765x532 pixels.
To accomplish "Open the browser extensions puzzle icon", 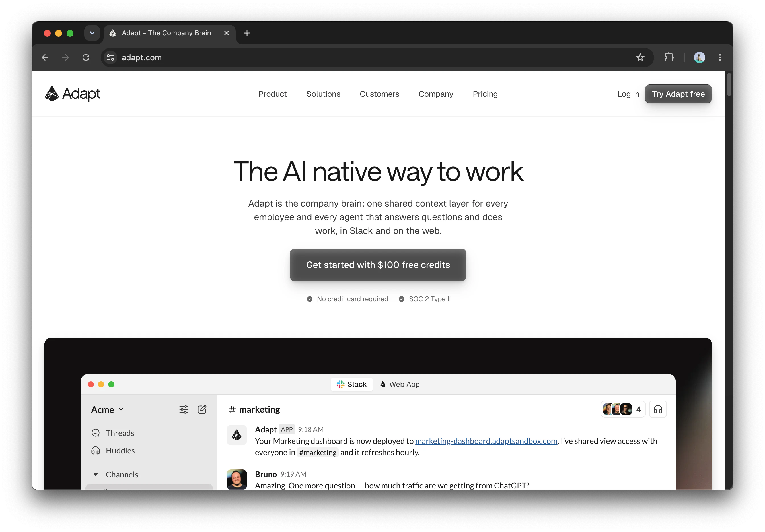I will tap(669, 58).
